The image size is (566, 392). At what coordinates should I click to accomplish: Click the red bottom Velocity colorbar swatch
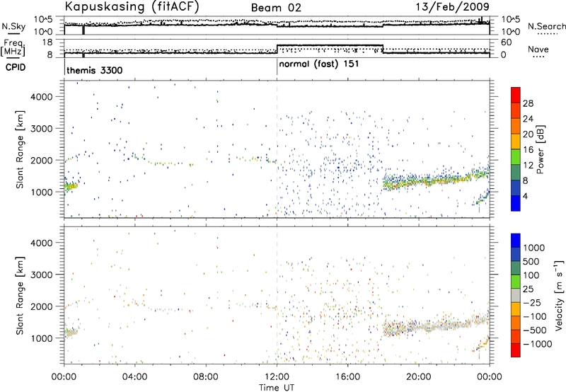click(x=516, y=350)
